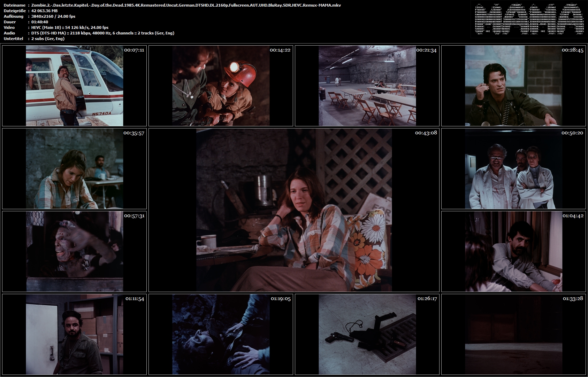Click the Dateigröße label
This screenshot has height=377, width=588.
pos(15,11)
